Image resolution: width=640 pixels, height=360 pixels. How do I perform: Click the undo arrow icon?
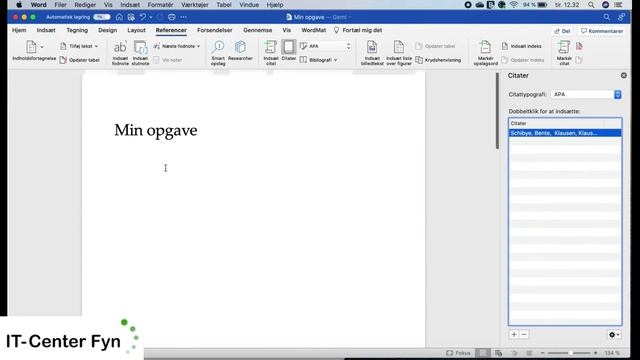pos(142,17)
